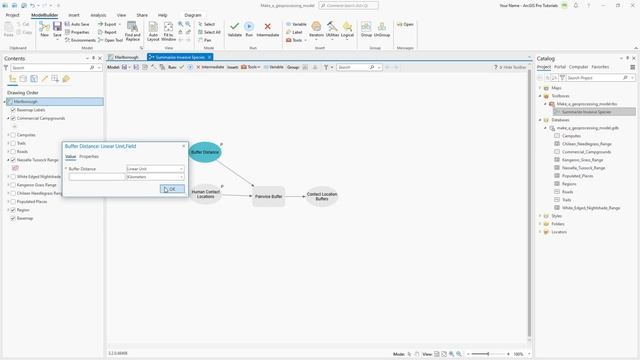Click the Group icon in ribbon
640x360 pixels.
point(366,29)
